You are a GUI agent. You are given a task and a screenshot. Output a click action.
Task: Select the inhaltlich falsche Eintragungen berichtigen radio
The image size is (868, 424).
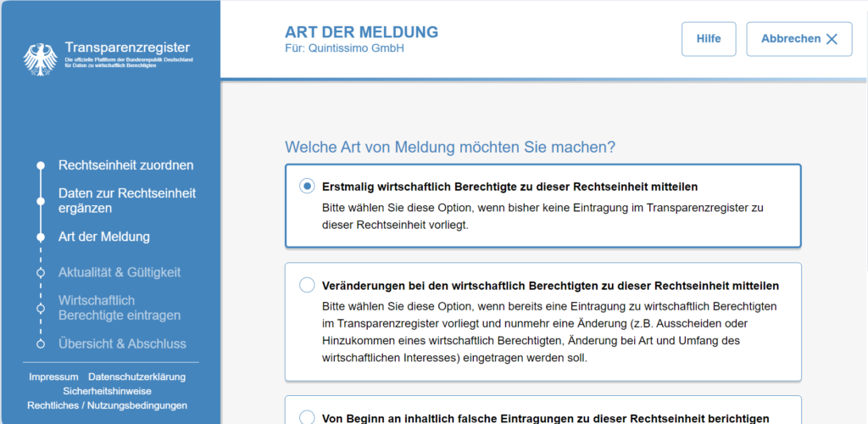pos(307,417)
